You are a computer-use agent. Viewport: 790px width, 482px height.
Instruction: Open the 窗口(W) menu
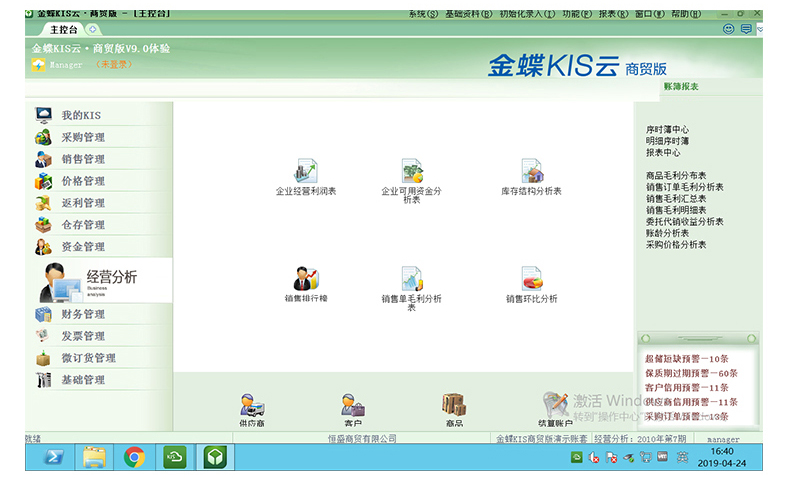tap(650, 14)
